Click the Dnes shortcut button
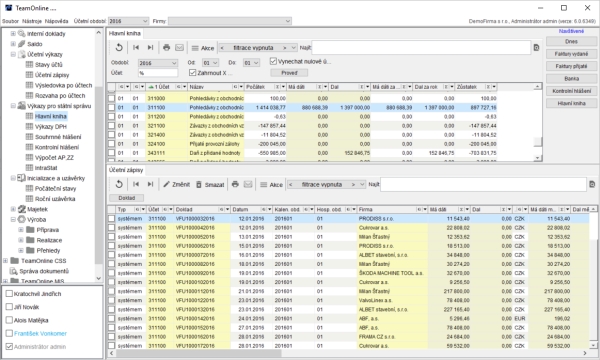The width and height of the screenshot is (600, 360). click(571, 41)
